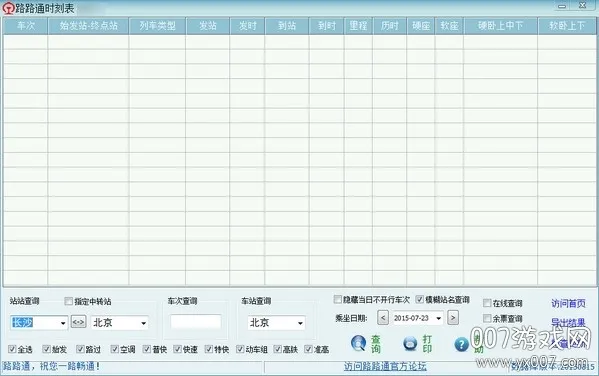
Task: Click the 到站 column header
Action: click(x=287, y=26)
